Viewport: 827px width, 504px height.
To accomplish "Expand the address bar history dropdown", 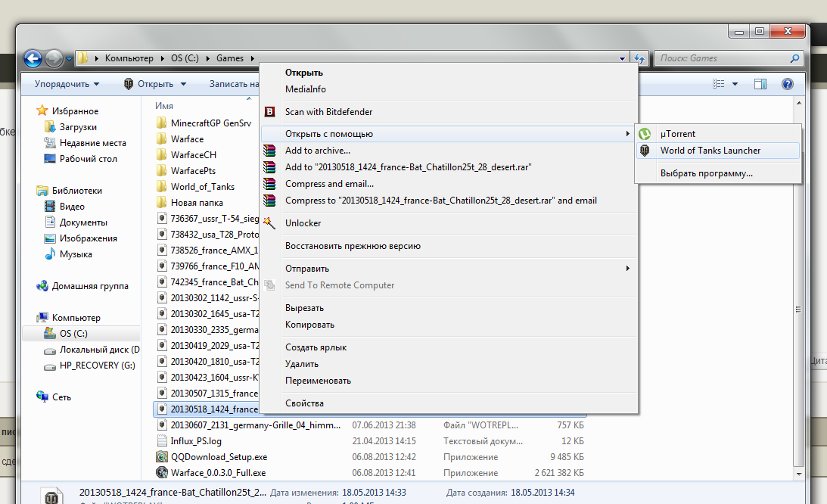I will click(623, 58).
